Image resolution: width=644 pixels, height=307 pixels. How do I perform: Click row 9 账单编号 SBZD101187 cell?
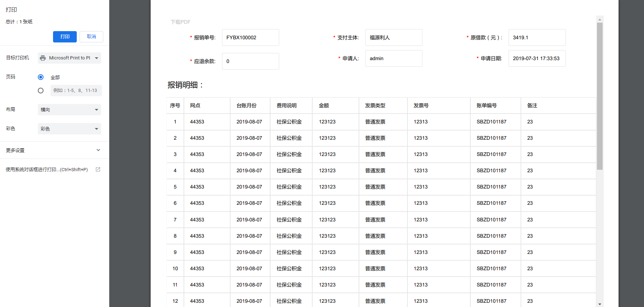pyautogui.click(x=495, y=252)
